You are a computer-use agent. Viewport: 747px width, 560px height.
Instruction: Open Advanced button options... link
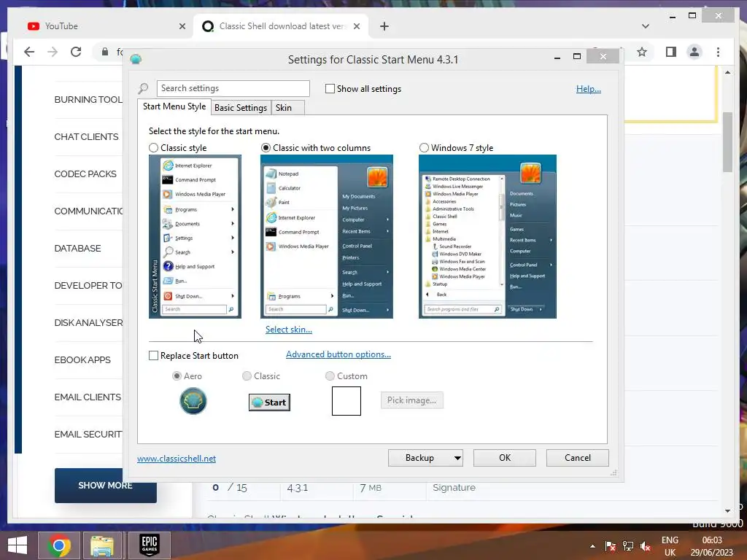click(x=338, y=354)
